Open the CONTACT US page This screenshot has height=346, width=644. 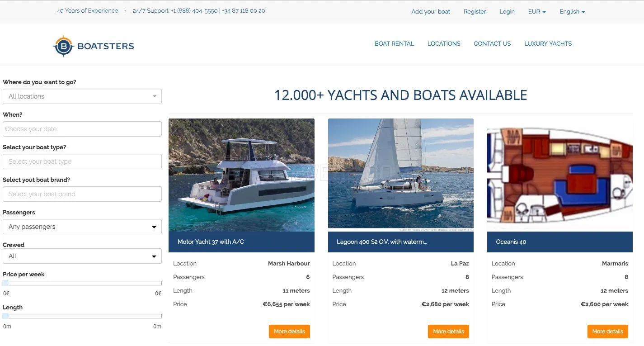(x=492, y=44)
